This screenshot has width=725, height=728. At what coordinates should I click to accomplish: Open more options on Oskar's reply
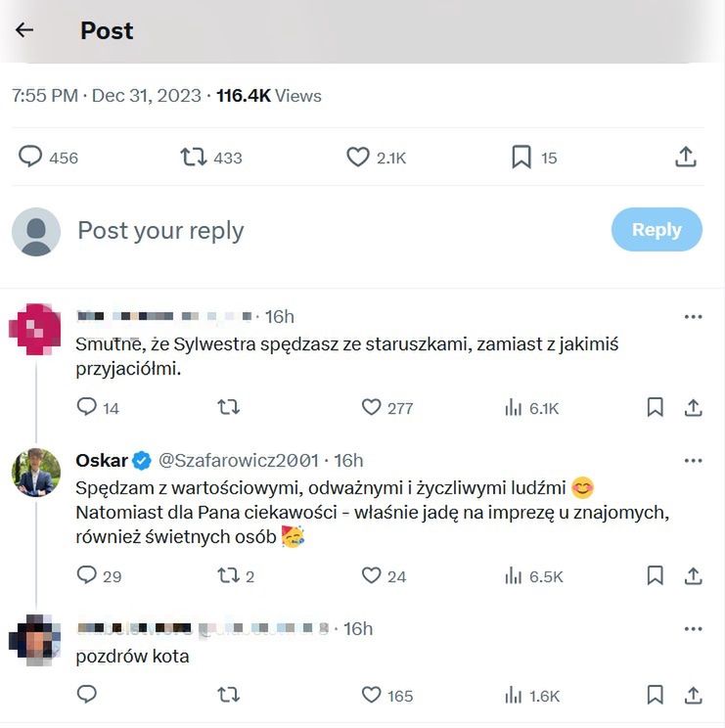[693, 461]
